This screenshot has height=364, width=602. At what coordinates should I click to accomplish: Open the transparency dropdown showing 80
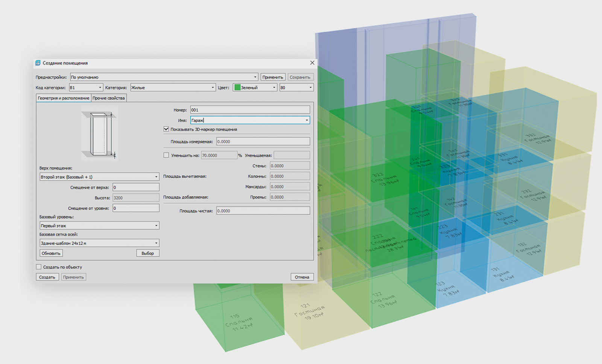click(296, 88)
